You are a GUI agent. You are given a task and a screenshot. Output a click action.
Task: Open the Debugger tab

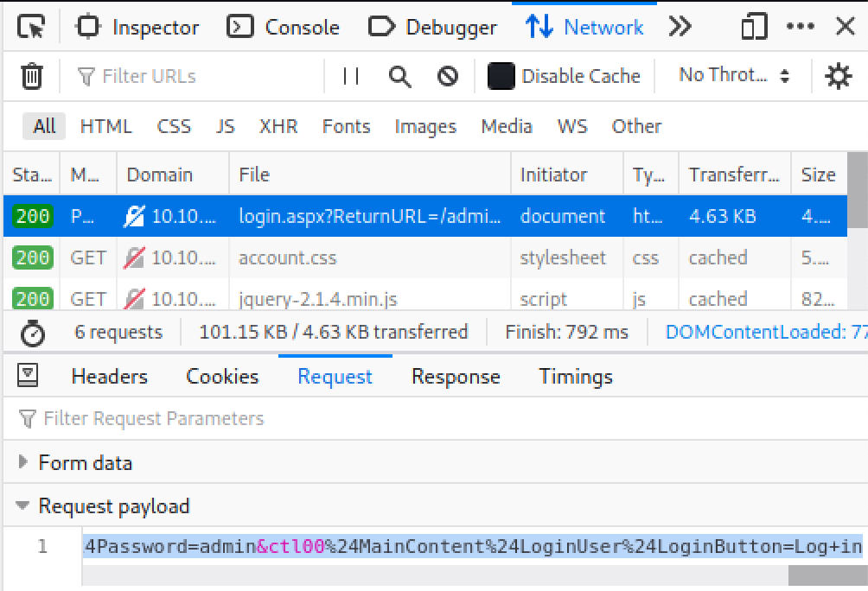pyautogui.click(x=432, y=27)
